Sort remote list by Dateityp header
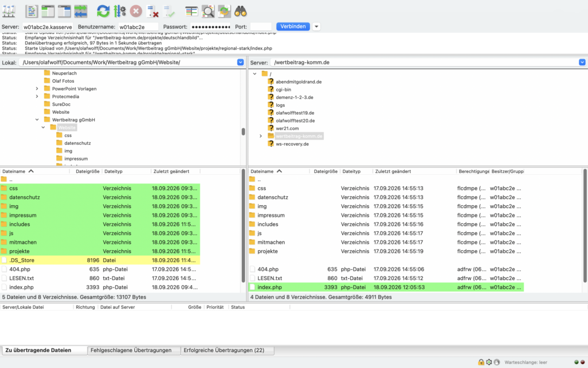588x368 pixels. coord(356,171)
